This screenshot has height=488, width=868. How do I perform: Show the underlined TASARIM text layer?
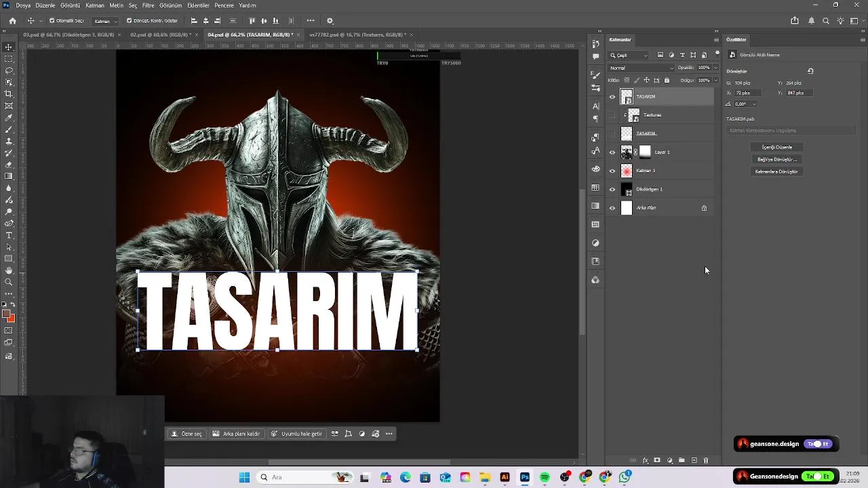(x=612, y=134)
